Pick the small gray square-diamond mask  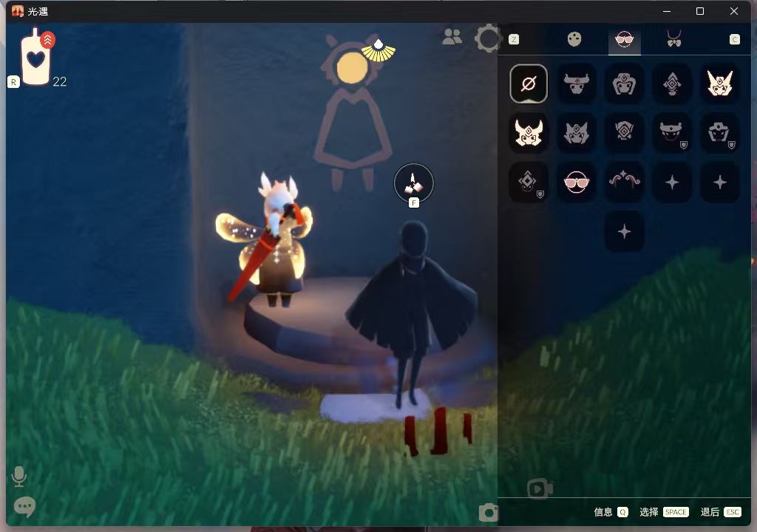tap(624, 133)
